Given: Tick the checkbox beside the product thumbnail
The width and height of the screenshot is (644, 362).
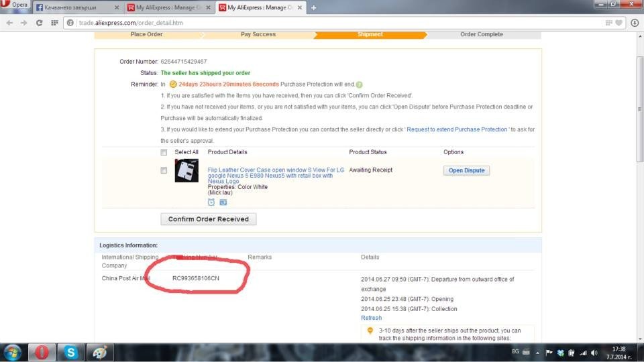Looking at the screenshot, I should coord(164,171).
